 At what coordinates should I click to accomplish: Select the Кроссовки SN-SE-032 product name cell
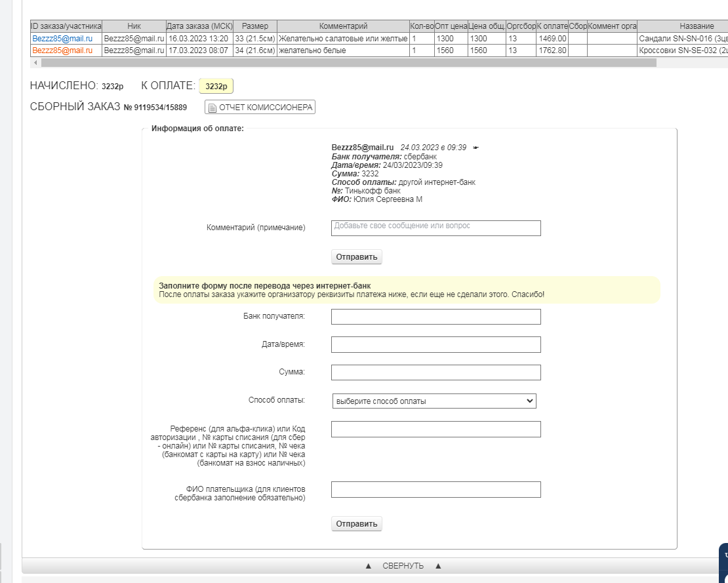coord(683,50)
